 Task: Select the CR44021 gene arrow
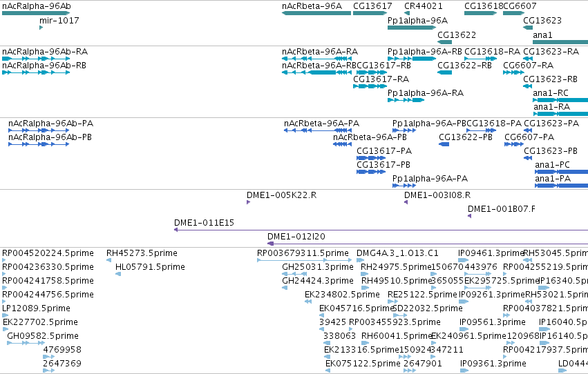coord(407,13)
